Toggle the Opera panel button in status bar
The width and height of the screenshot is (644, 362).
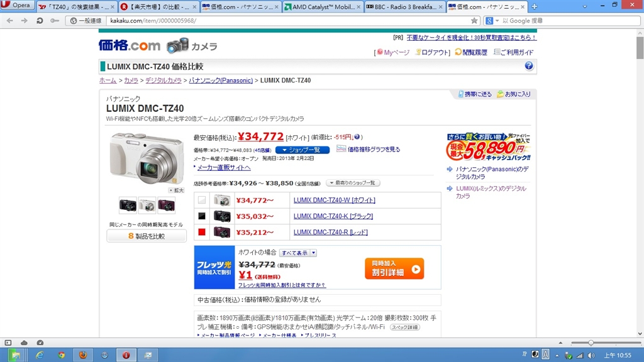click(x=8, y=343)
